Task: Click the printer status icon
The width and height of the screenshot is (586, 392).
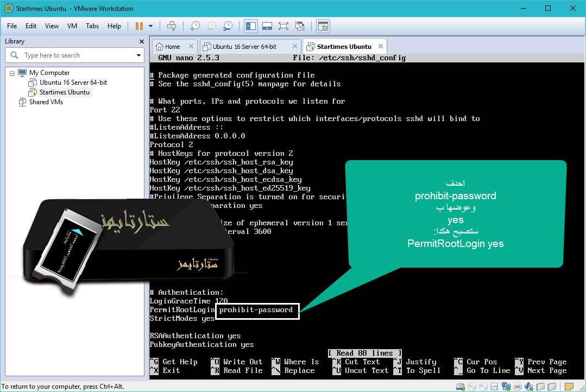Action: (518, 387)
